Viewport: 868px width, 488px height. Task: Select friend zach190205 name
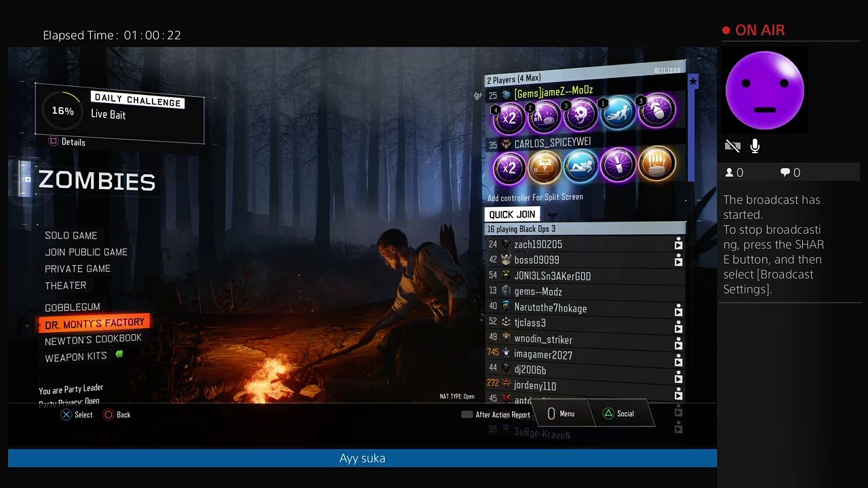538,245
